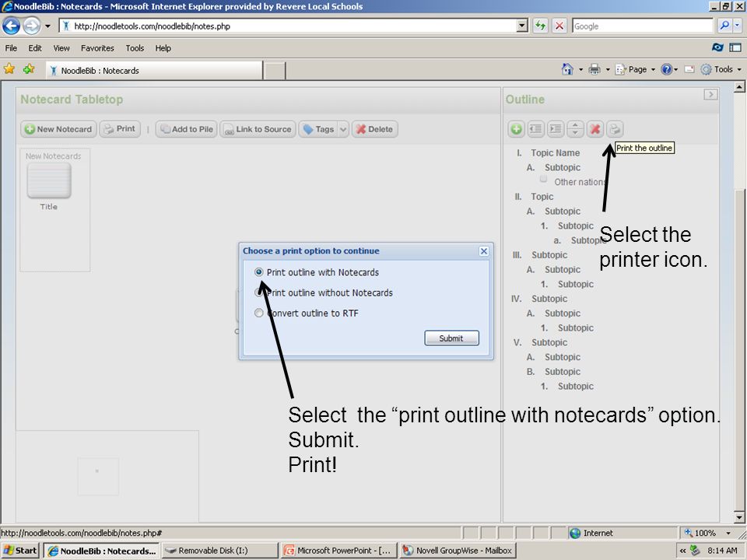Viewport: 747px width, 560px height.
Task: Open the recent pages dropdown arrow
Action: pos(47,26)
